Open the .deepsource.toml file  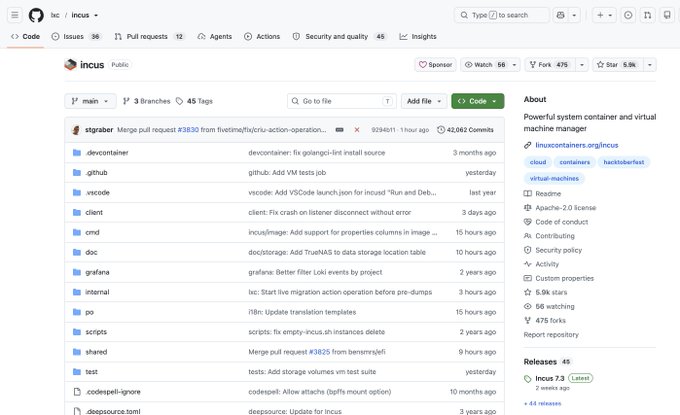click(113, 411)
